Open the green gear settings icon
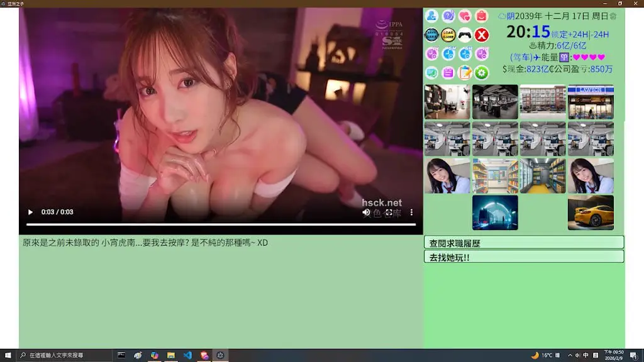 (x=481, y=73)
